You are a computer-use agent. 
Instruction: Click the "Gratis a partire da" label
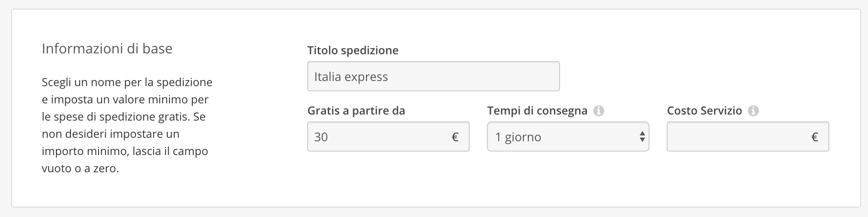pyautogui.click(x=356, y=111)
